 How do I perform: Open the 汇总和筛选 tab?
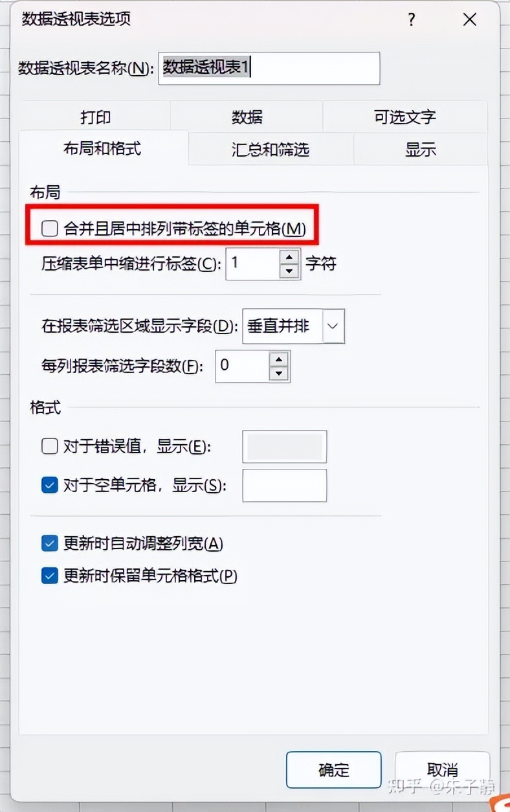click(x=271, y=150)
